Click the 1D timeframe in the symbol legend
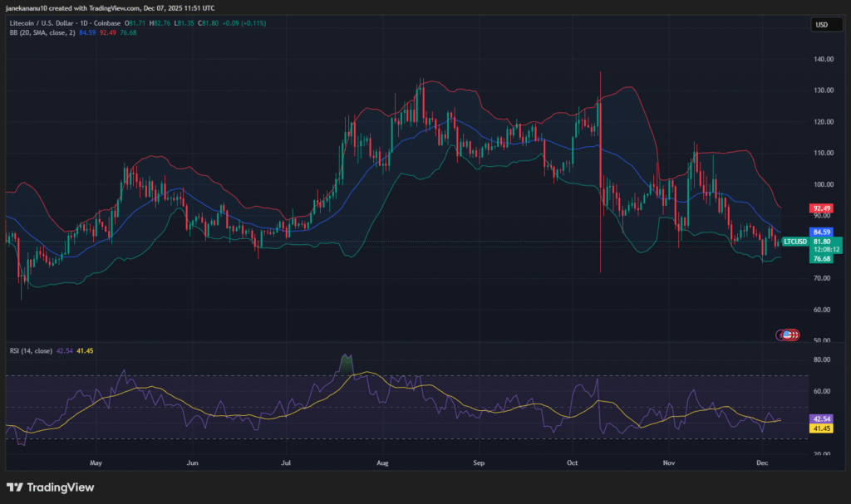The height and width of the screenshot is (504, 851). click(x=82, y=23)
